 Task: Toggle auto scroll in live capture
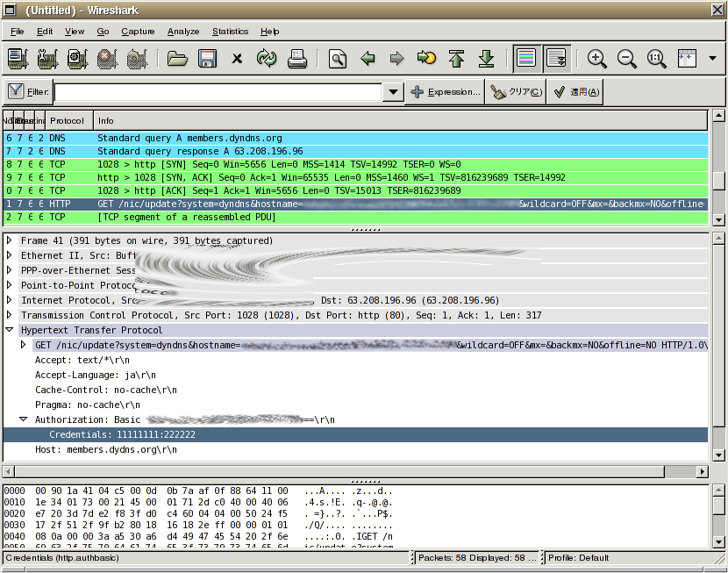[556, 59]
